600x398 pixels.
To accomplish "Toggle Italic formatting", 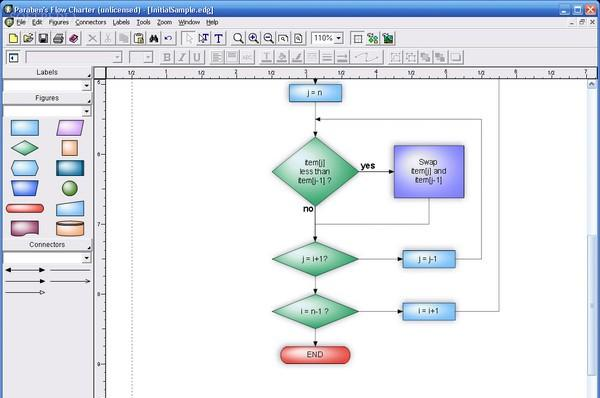I will 182,57.
